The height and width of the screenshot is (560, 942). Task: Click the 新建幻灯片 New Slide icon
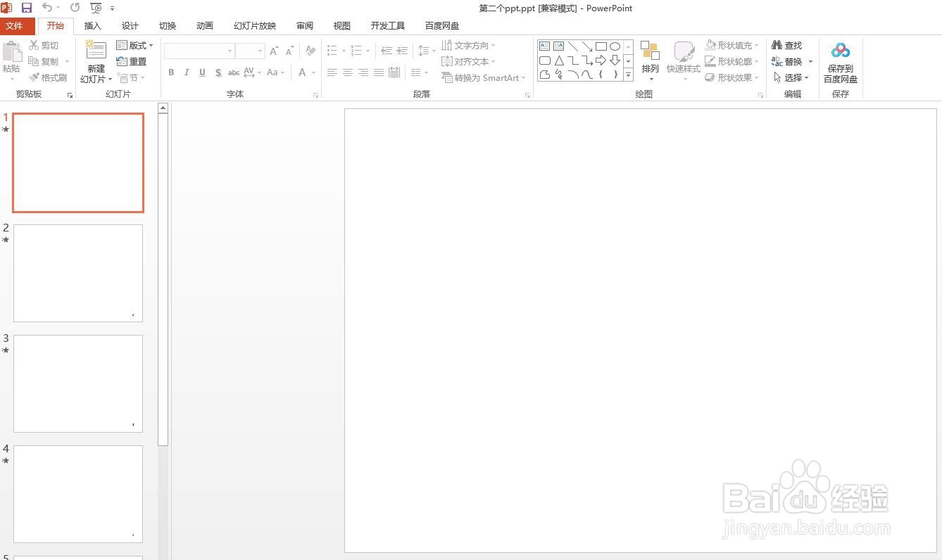coord(96,50)
